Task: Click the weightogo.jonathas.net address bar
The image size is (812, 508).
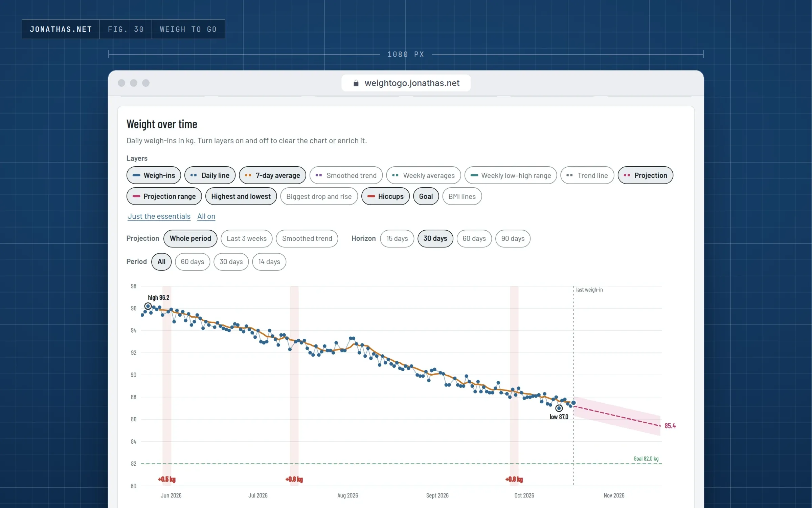Action: tap(406, 83)
